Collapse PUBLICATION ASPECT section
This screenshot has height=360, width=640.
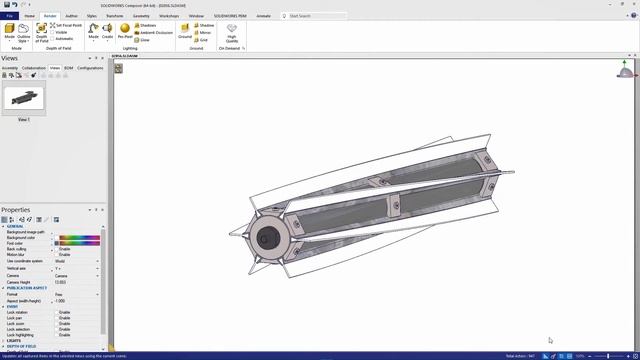tap(3, 288)
